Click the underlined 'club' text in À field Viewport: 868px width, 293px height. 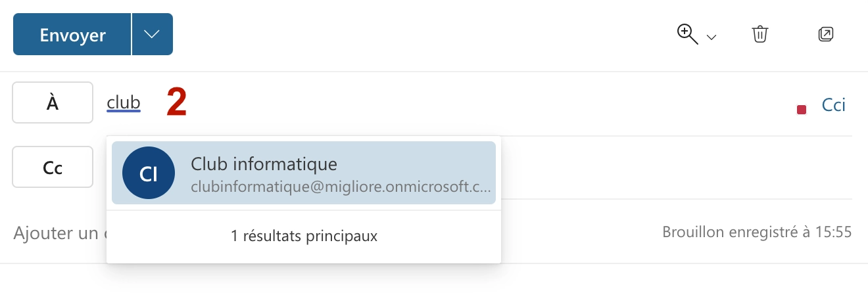(124, 103)
